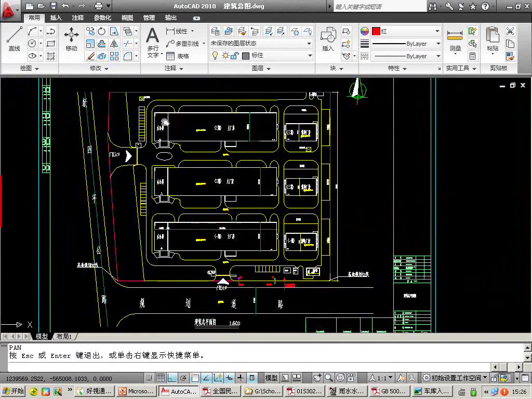Screen dimensions: 532x399
Task: Toggle grid display in status bar
Action: click(x=161, y=378)
